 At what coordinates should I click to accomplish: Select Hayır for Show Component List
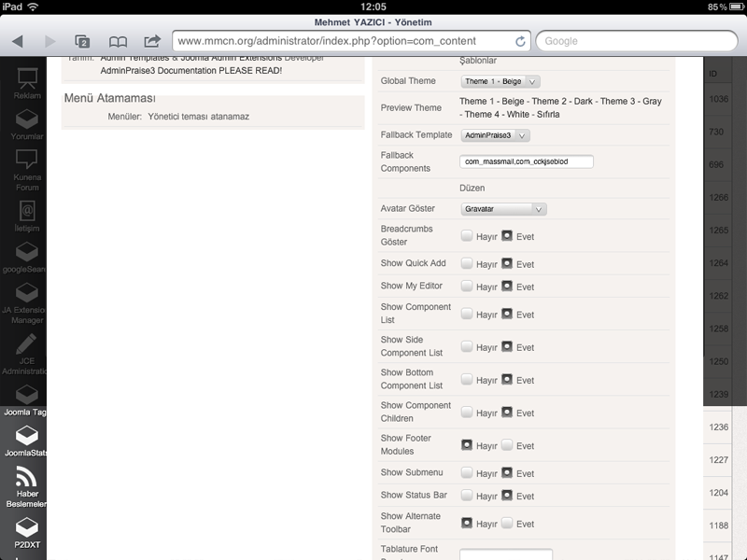click(466, 314)
